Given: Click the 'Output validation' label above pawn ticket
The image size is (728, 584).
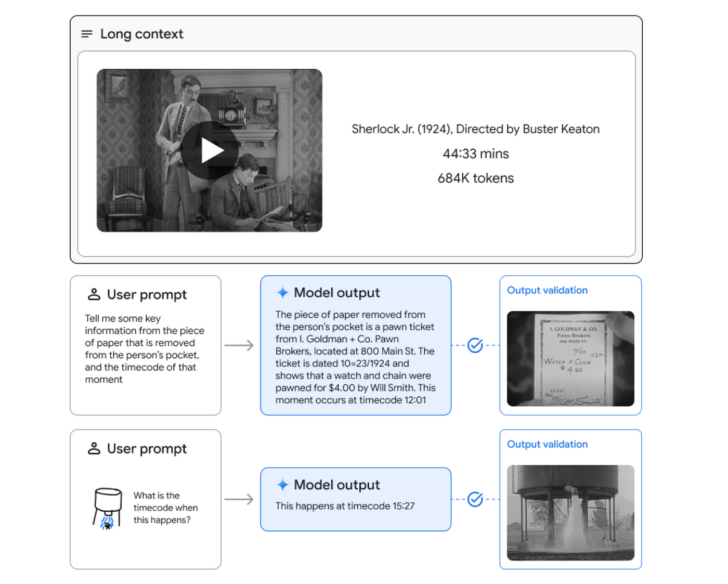Looking at the screenshot, I should [547, 290].
